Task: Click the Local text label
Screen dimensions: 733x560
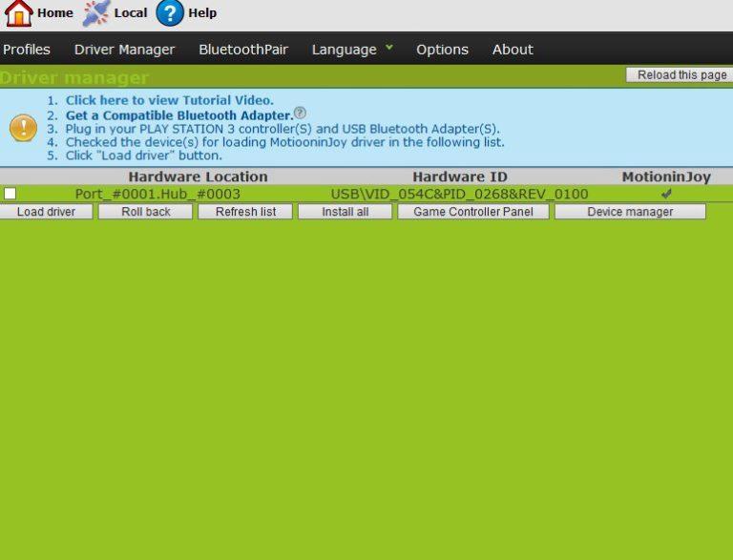Action: (x=131, y=13)
